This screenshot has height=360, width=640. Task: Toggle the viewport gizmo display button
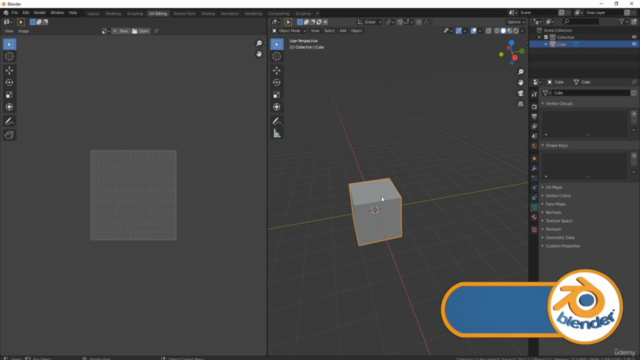458,31
